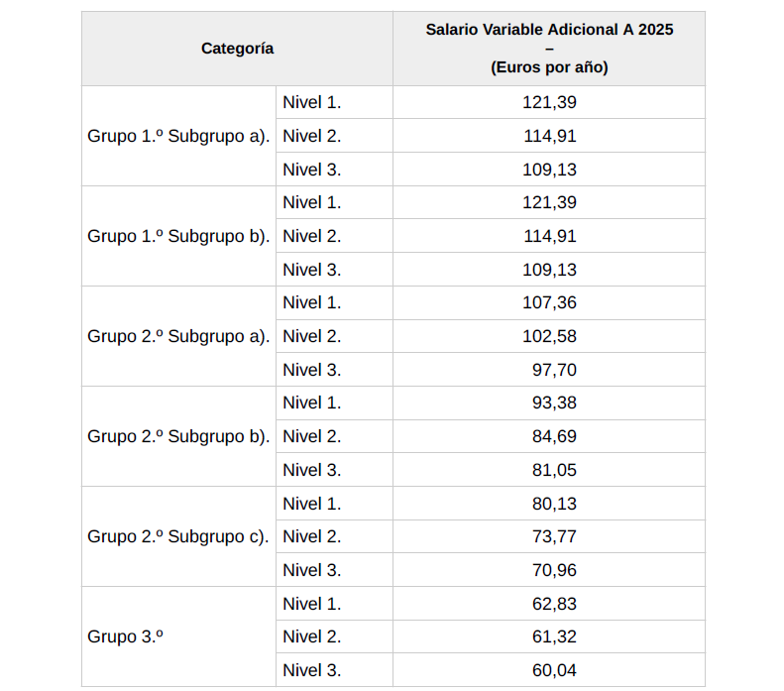Select the "Grupo 1.º Subgrupo a)." cell
This screenshot has width=784, height=691.
(x=178, y=137)
